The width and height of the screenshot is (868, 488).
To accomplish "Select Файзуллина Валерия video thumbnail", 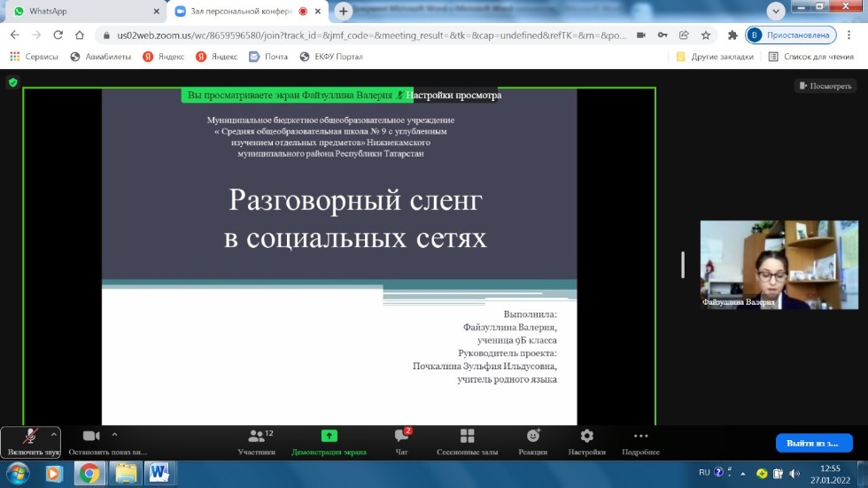I will click(x=779, y=265).
